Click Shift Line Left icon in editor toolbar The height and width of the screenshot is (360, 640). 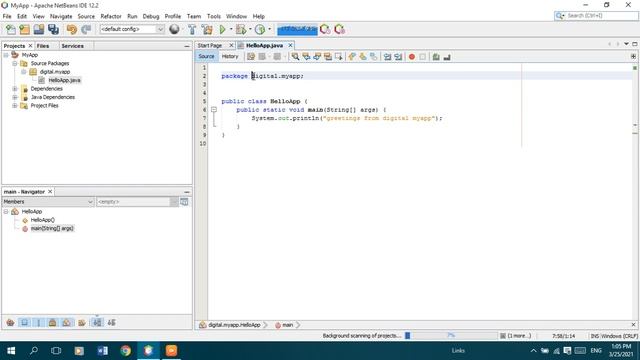click(387, 57)
